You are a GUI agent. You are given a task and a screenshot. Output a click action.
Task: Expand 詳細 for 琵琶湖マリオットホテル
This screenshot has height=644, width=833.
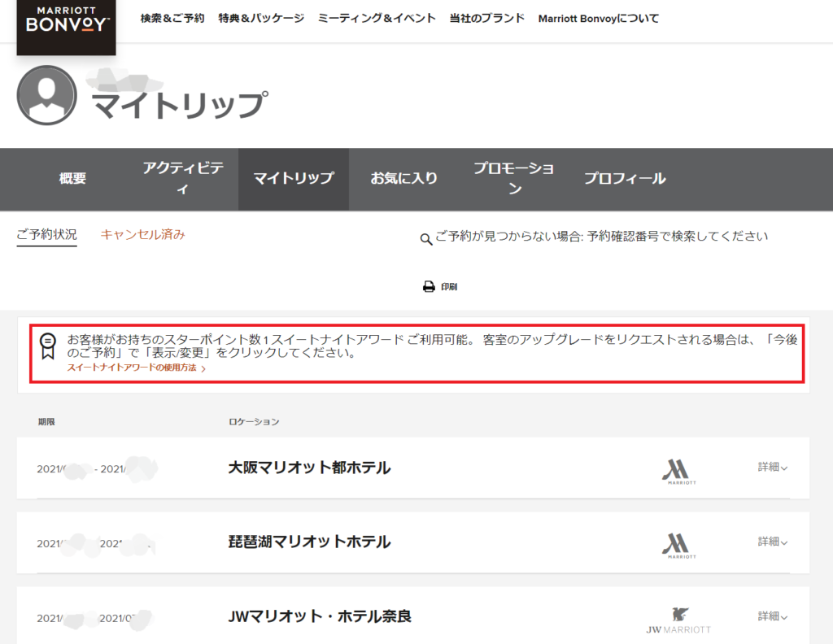773,542
